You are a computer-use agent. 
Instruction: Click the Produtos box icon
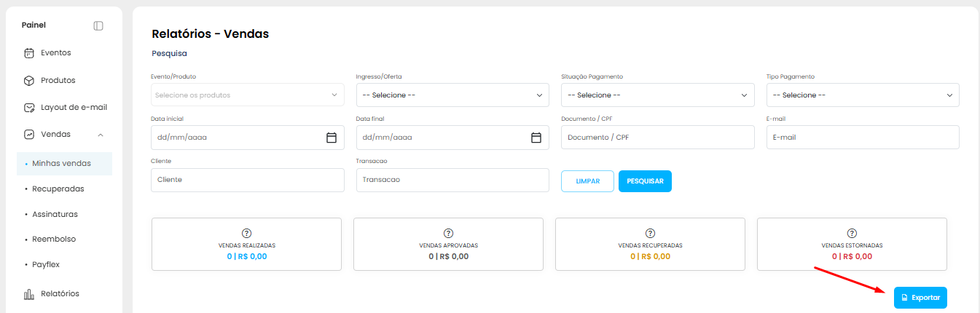[29, 81]
